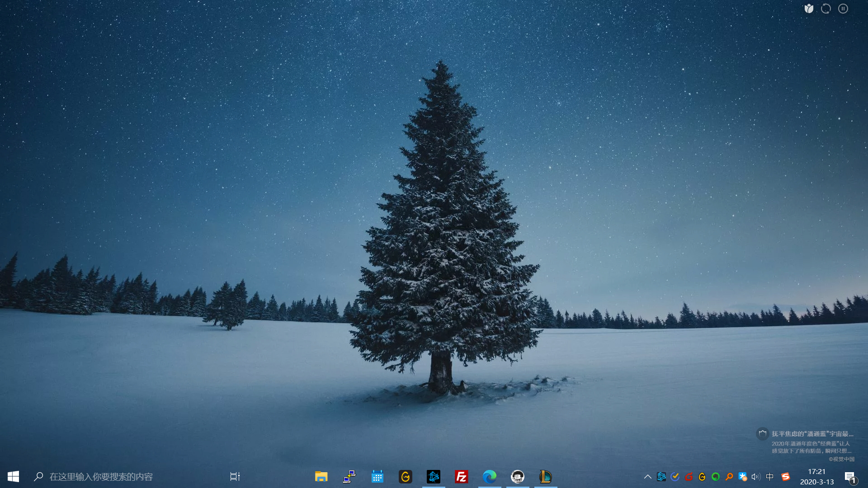
Task: Click the blue Calendar app icon
Action: click(377, 477)
